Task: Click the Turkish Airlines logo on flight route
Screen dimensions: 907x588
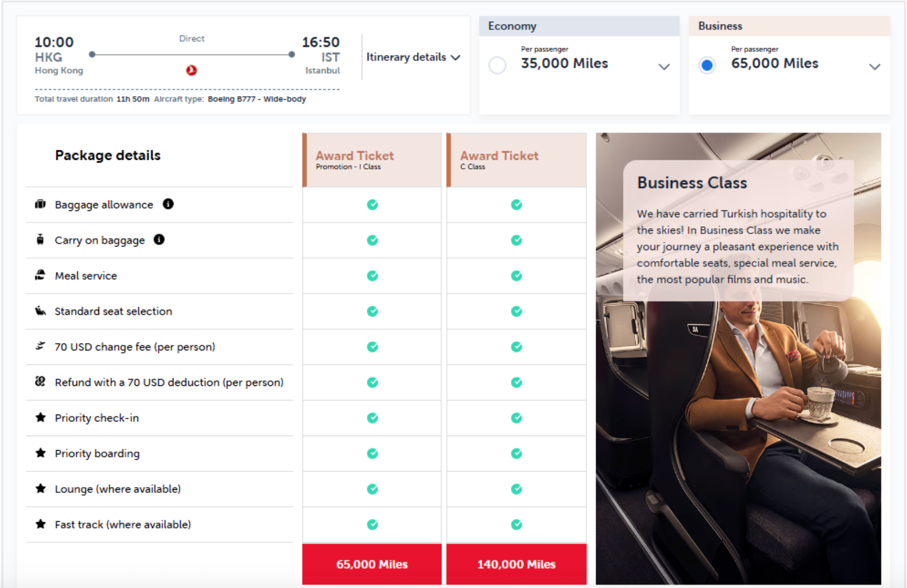Action: point(192,70)
